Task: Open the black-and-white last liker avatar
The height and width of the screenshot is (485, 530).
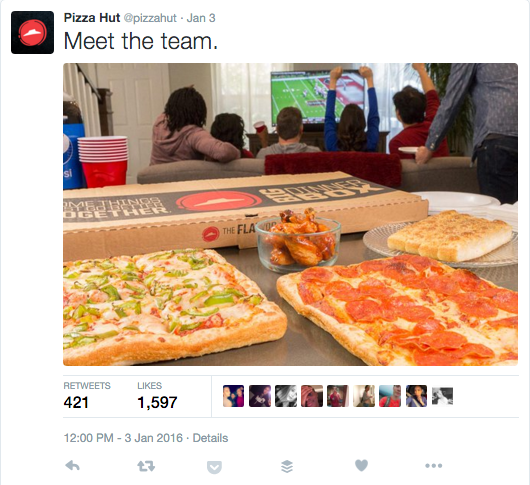Action: click(442, 396)
